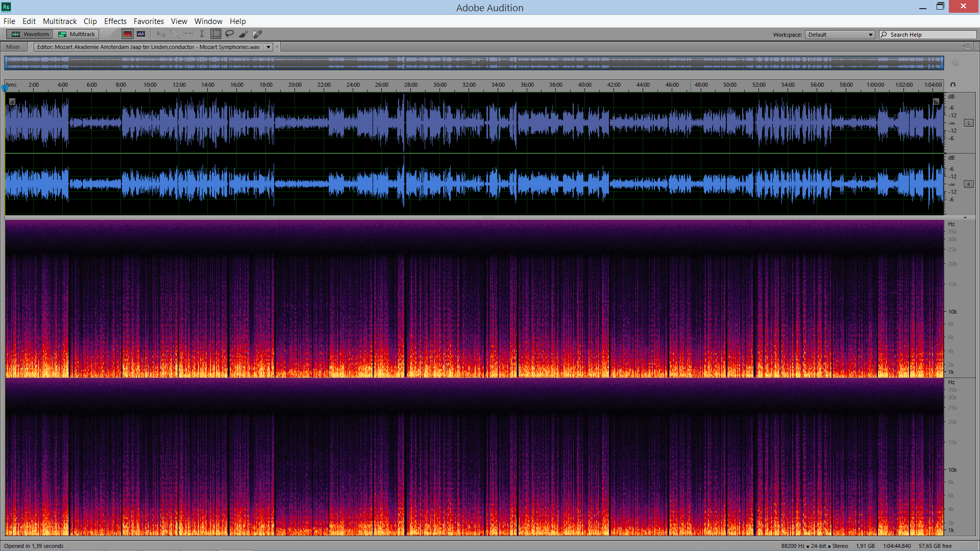
Task: Select the Spot Healing Brush tool
Action: [257, 34]
